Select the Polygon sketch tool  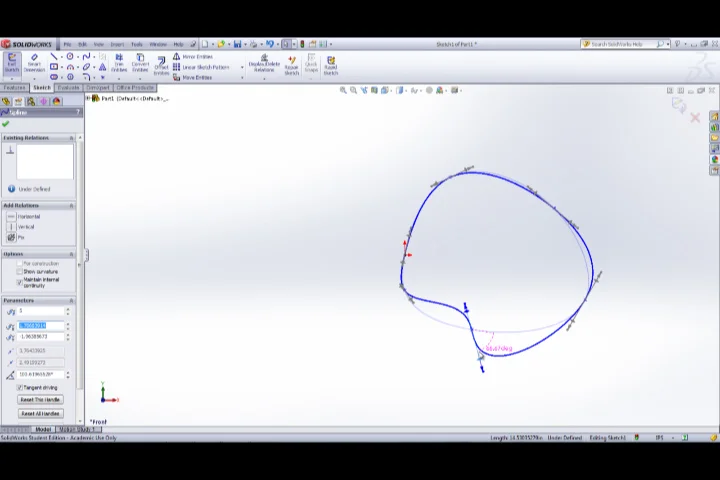pos(70,77)
